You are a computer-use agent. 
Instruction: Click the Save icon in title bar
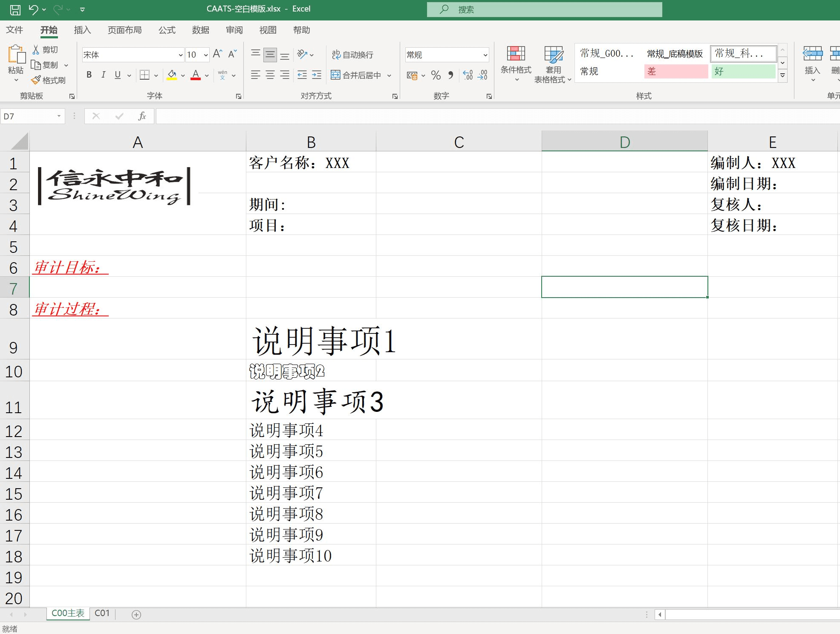coord(15,9)
